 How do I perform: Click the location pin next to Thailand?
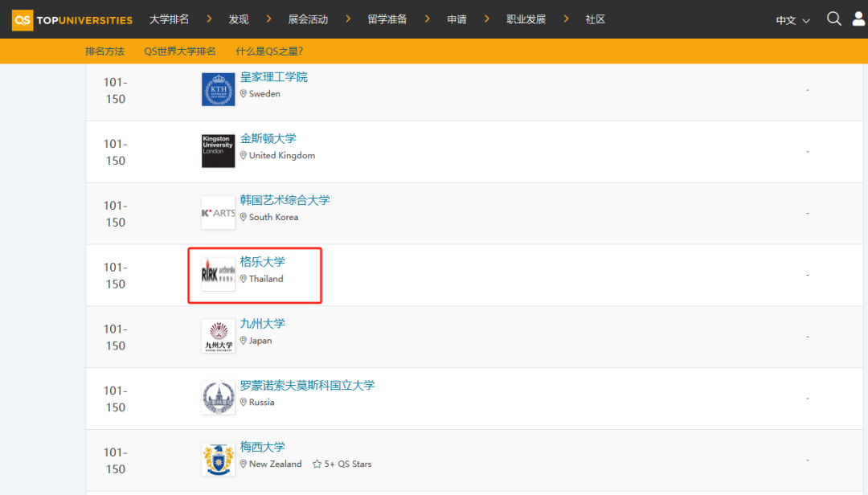click(243, 279)
